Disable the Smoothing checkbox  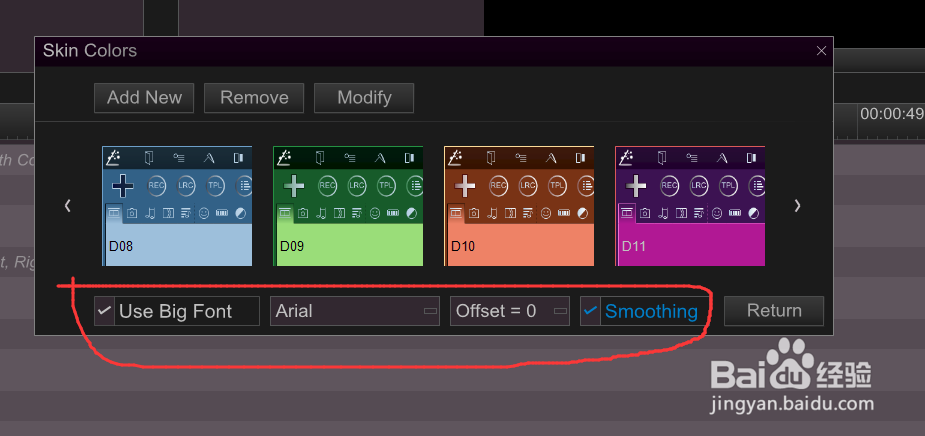[591, 311]
